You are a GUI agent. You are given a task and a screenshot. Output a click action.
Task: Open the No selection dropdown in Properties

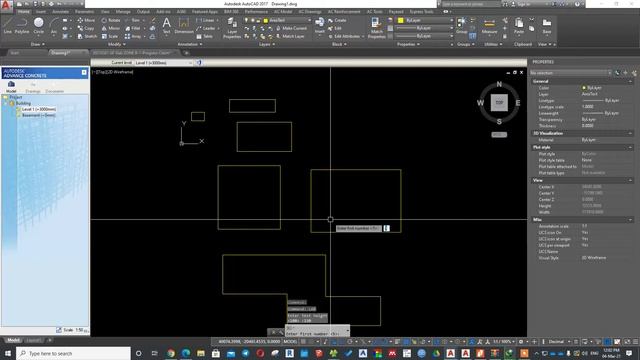point(571,73)
